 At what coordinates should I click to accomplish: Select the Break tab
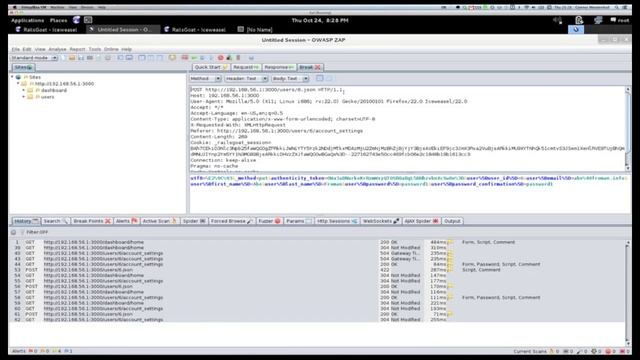pyautogui.click(x=310, y=67)
